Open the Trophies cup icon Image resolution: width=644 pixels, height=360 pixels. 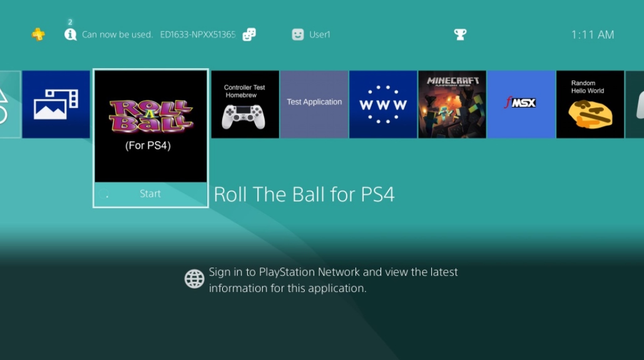tap(460, 34)
